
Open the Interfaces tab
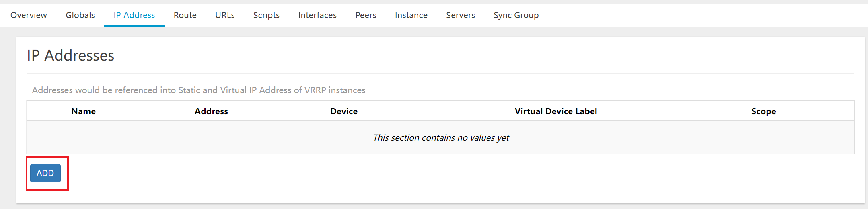317,15
